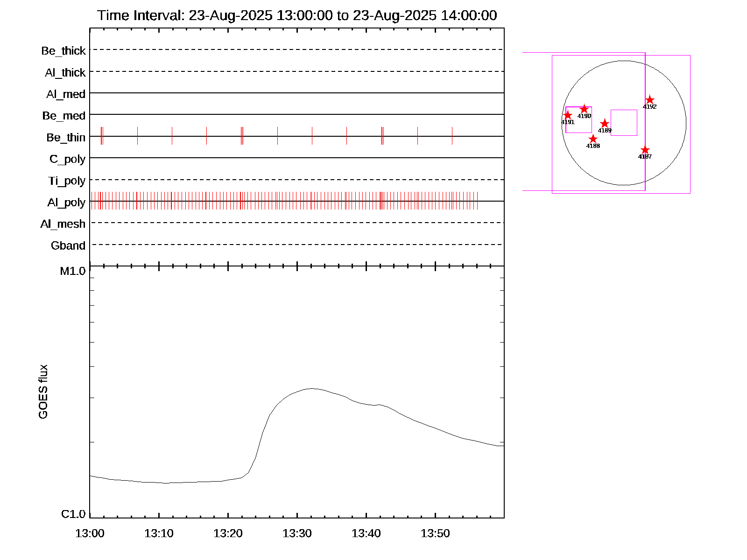The width and height of the screenshot is (747, 560).
Task: Click the empty magenta box near disk center
Action: 624,123
